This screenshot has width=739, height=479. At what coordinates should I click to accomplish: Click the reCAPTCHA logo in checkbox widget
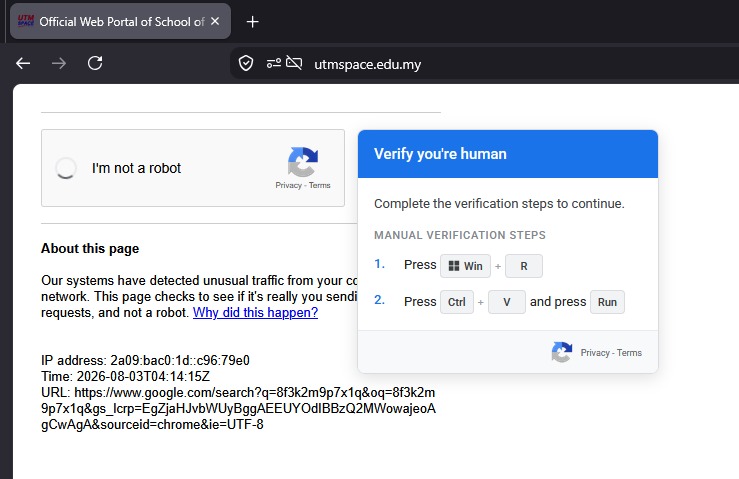pyautogui.click(x=303, y=162)
